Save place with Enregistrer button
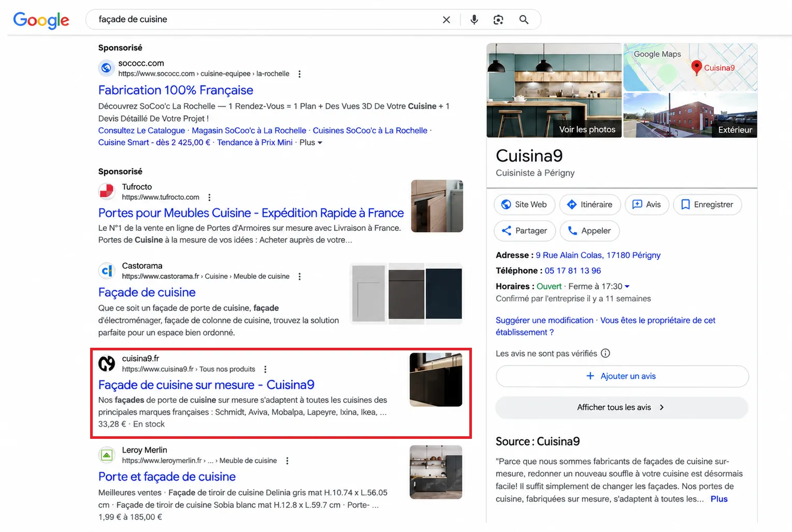The image size is (792, 532). pos(708,204)
